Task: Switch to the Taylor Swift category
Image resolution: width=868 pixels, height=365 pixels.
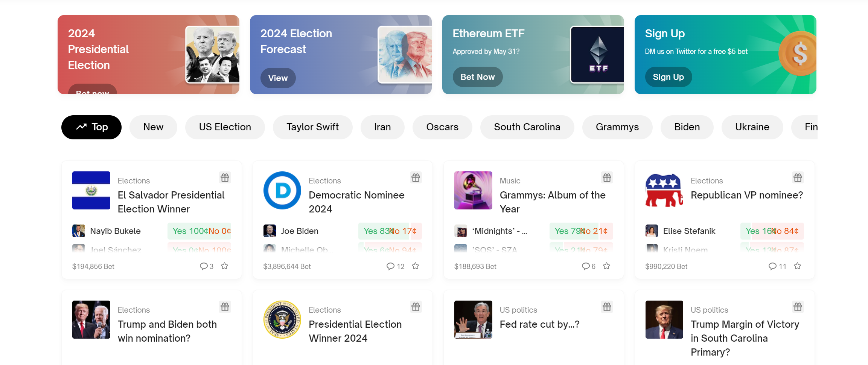Action: pos(312,127)
